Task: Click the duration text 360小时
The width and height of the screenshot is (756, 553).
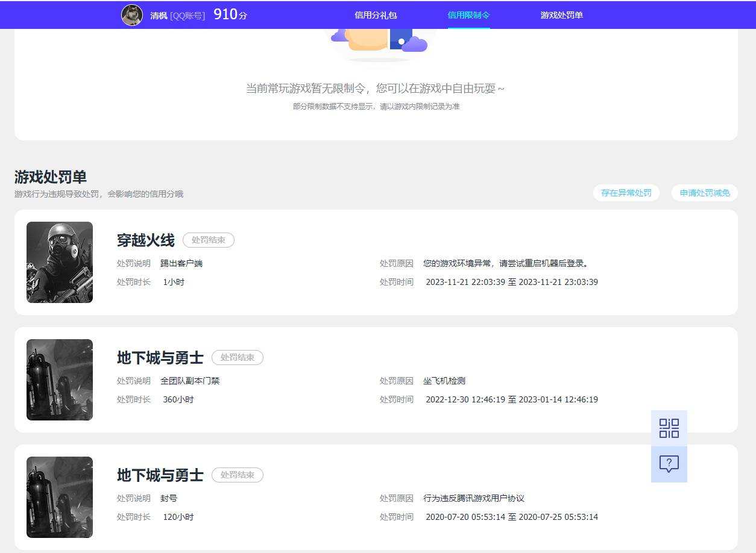Action: pos(178,399)
